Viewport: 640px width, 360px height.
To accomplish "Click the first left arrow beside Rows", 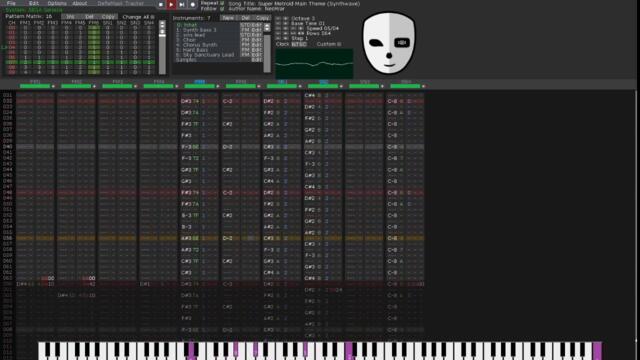I will click(278, 33).
